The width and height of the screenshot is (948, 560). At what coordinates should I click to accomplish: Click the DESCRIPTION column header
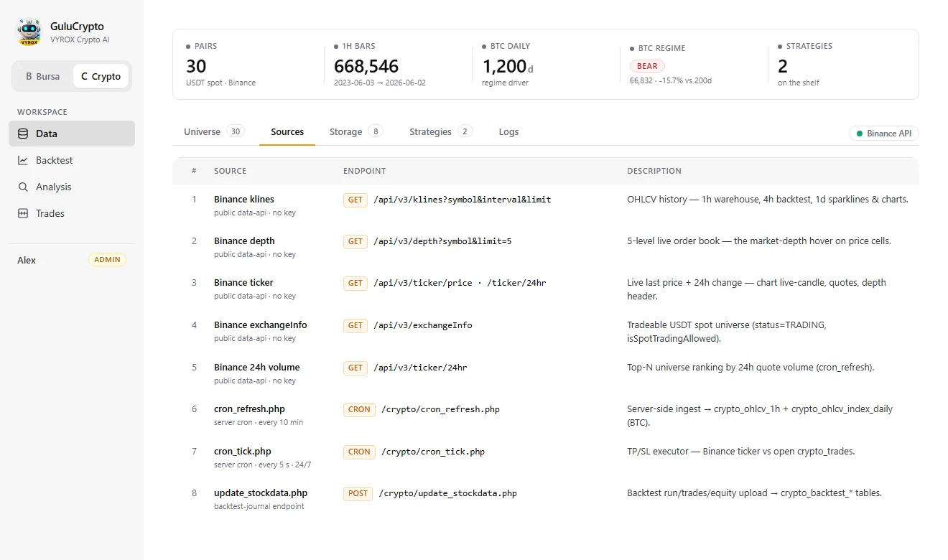654,171
